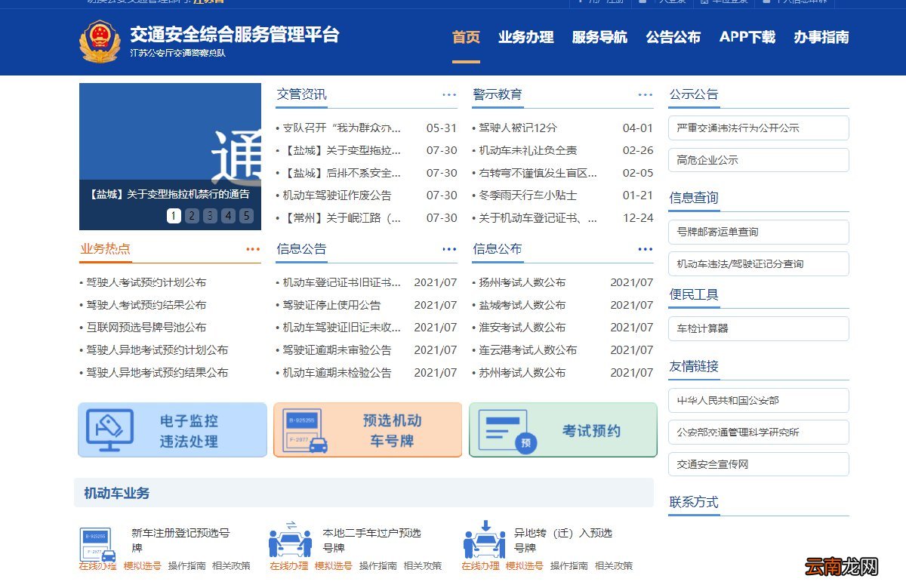Open 高危企业公示 button
Image resolution: width=906 pixels, height=588 pixels.
pyautogui.click(x=759, y=160)
